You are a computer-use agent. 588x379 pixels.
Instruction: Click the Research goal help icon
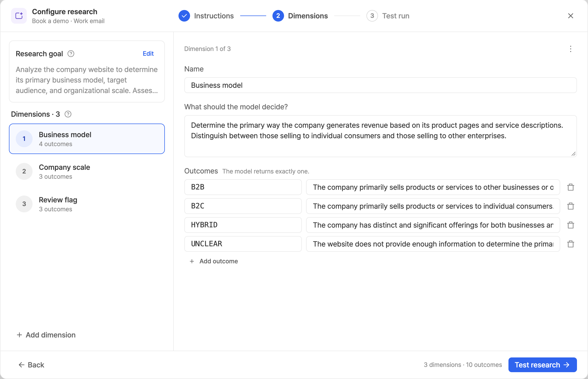click(x=71, y=54)
